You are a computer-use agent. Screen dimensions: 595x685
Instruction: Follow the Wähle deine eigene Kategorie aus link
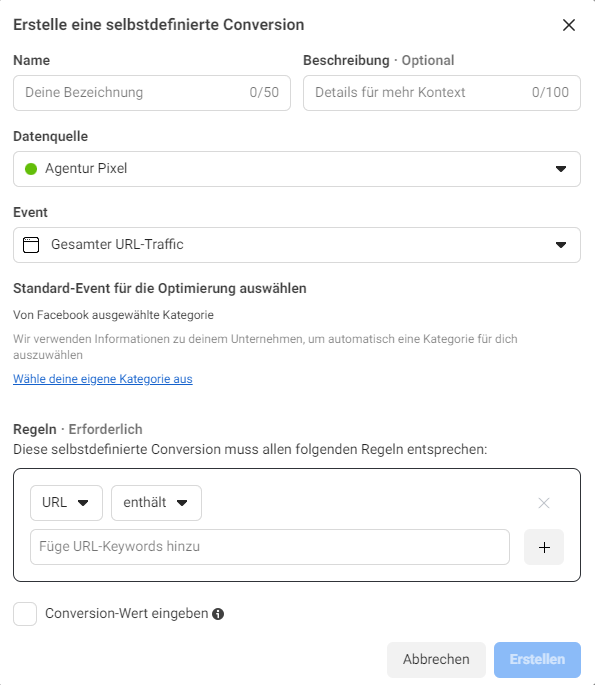click(103, 379)
